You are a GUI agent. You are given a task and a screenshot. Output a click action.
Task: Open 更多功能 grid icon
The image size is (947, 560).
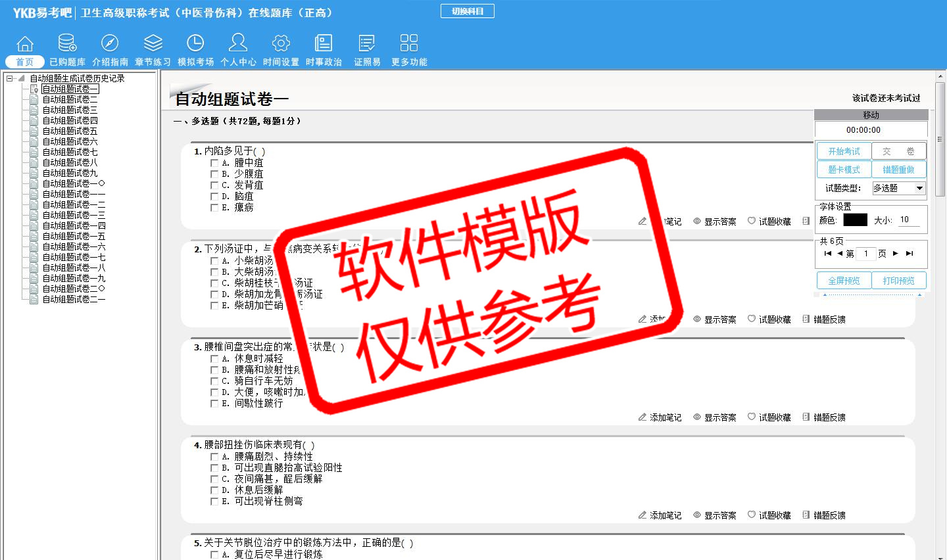(x=409, y=43)
